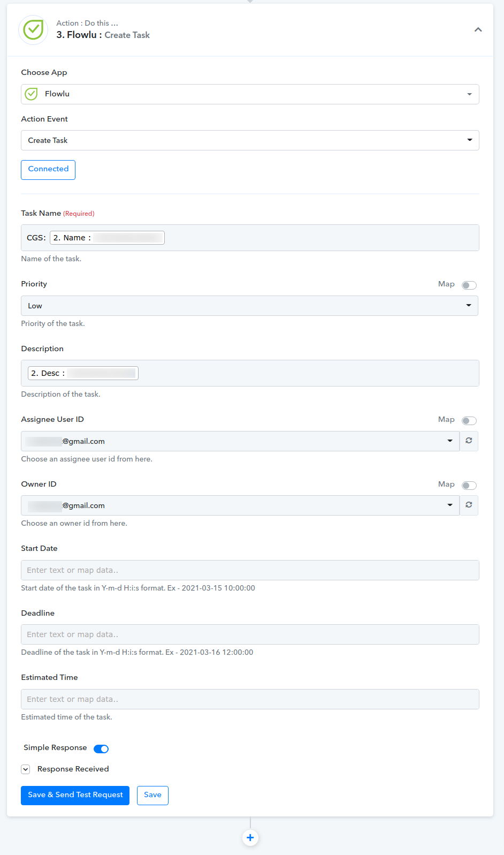Open the Priority dropdown showing Low
Viewport: 504px width, 855px height.
[x=249, y=306]
